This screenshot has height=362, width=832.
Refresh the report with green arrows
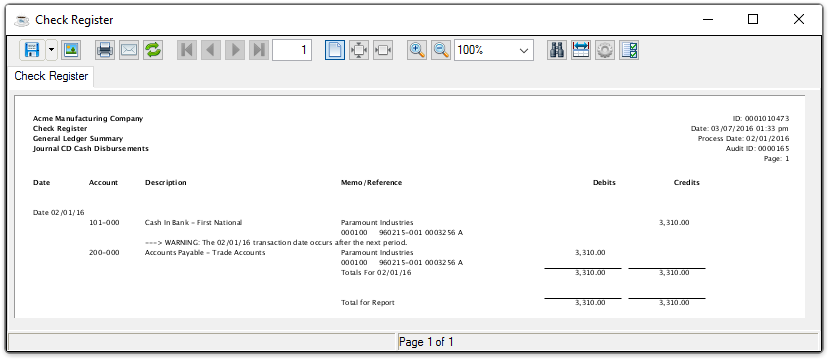coord(153,50)
